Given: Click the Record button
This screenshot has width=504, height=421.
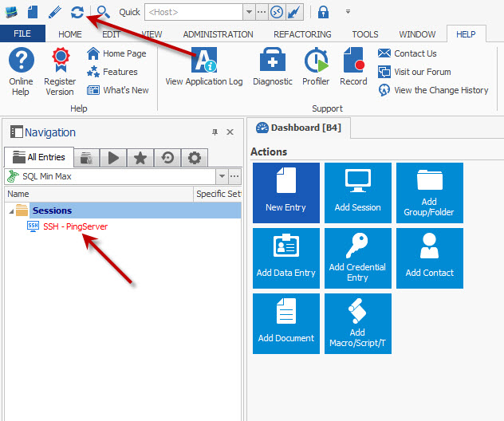Looking at the screenshot, I should coord(353,67).
